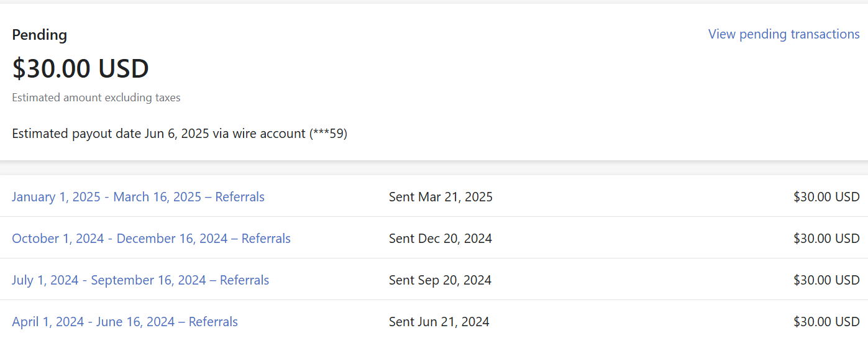Click the Pending heading

[39, 35]
